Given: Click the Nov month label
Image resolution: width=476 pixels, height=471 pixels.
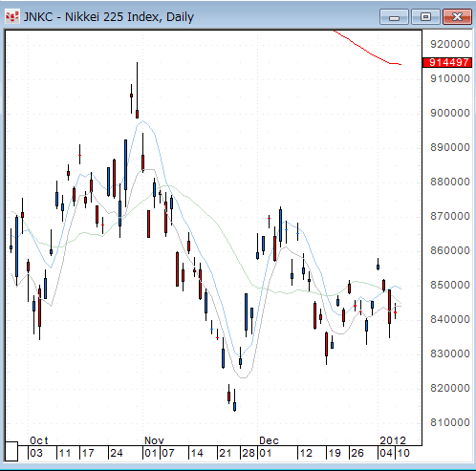Looking at the screenshot, I should pyautogui.click(x=154, y=440).
